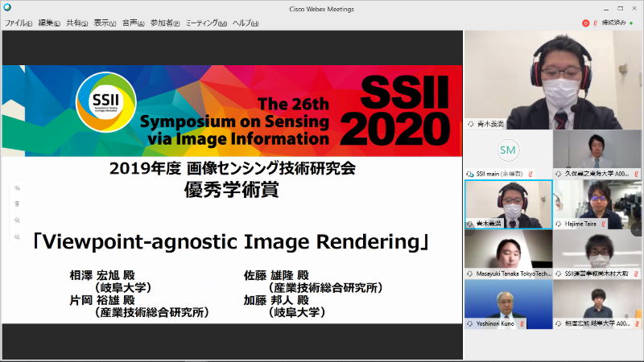Click the Webex logo in the title bar
Image resolution: width=644 pixels, height=362 pixels.
(x=8, y=8)
